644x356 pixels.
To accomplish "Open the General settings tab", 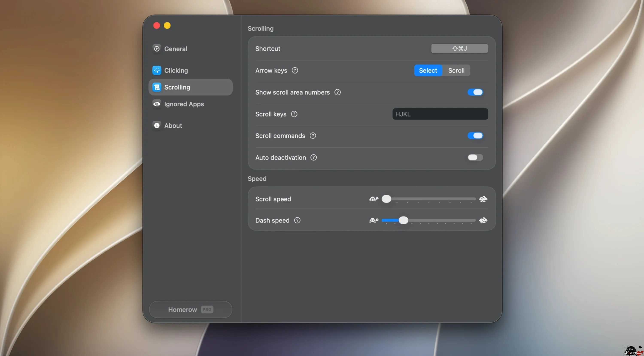I will click(x=190, y=49).
